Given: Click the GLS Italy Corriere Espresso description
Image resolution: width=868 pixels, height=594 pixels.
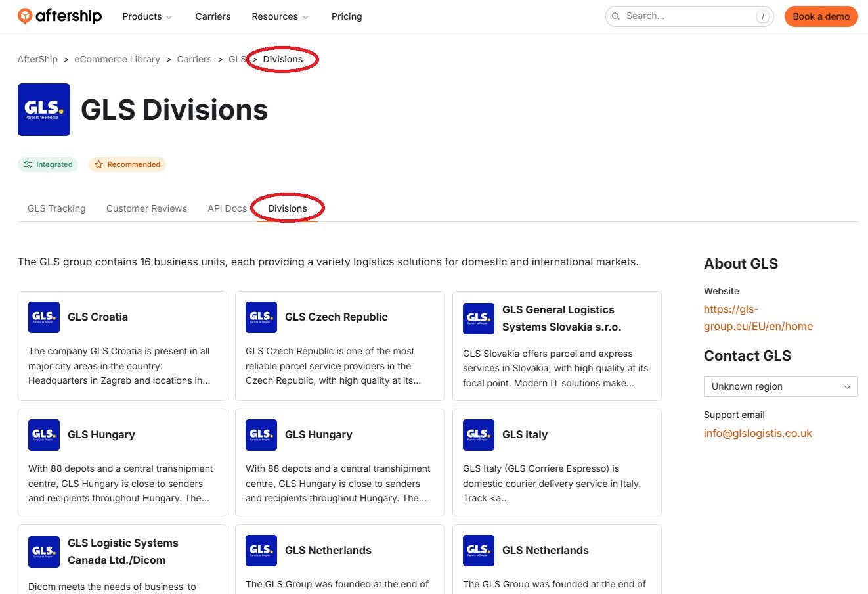Looking at the screenshot, I should coord(552,484).
